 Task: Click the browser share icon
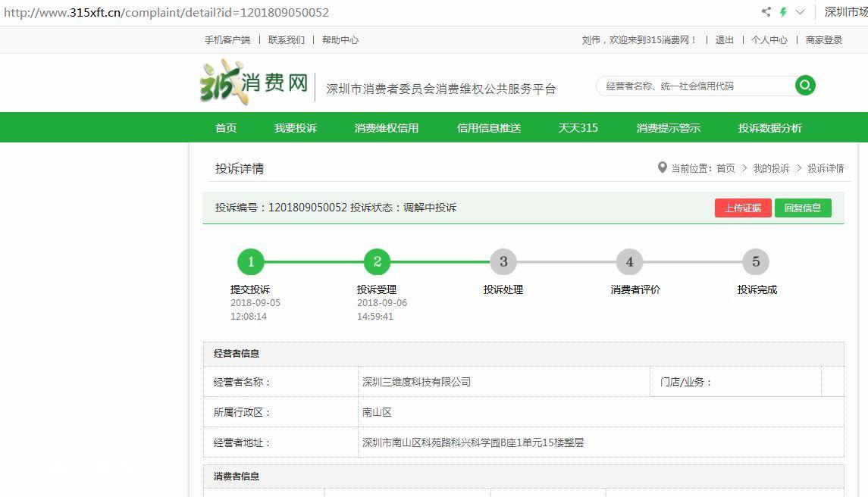pyautogui.click(x=766, y=11)
